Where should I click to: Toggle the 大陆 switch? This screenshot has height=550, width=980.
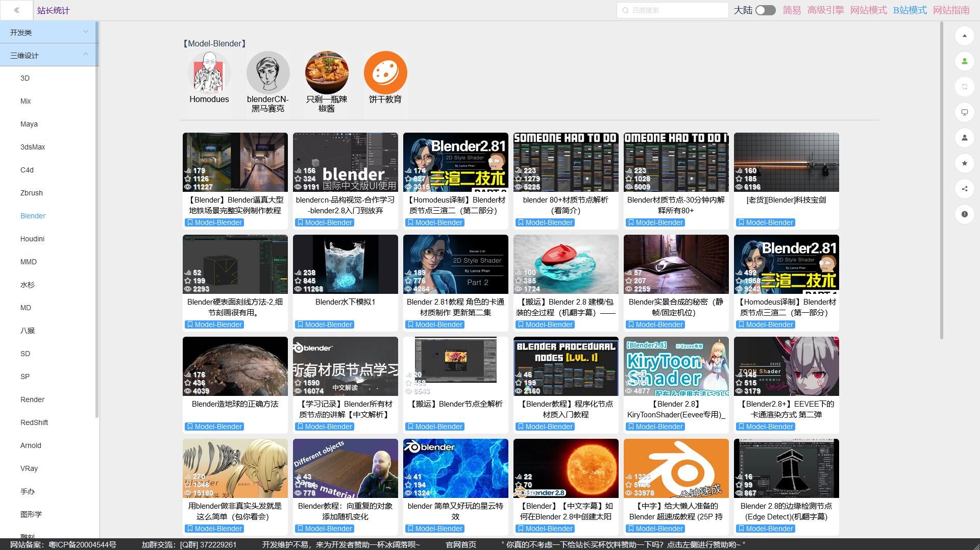click(x=765, y=10)
